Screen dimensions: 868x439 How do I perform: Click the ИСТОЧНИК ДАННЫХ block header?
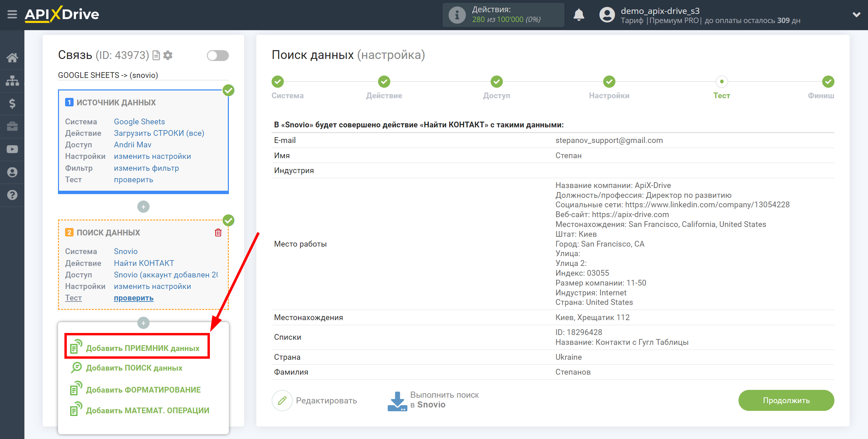click(x=116, y=103)
